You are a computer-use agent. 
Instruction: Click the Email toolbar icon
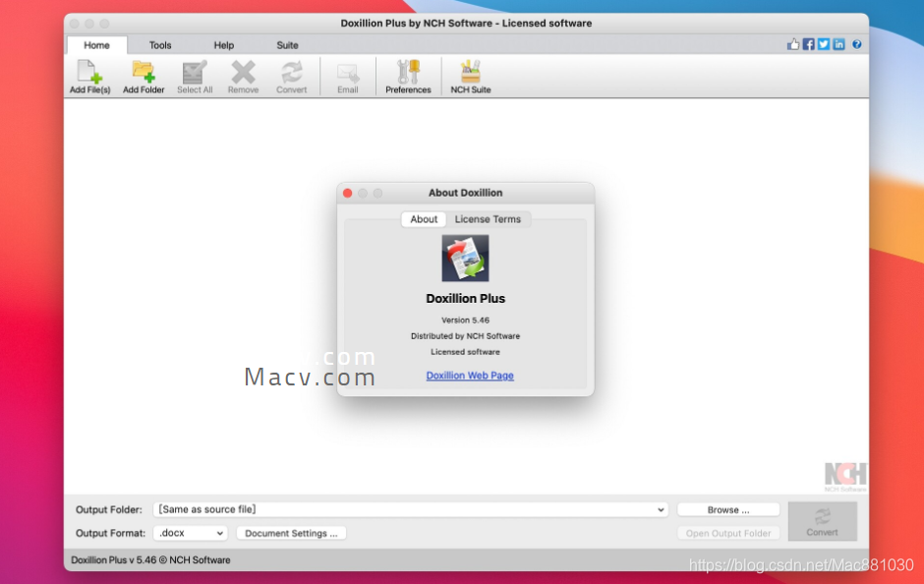(x=347, y=77)
